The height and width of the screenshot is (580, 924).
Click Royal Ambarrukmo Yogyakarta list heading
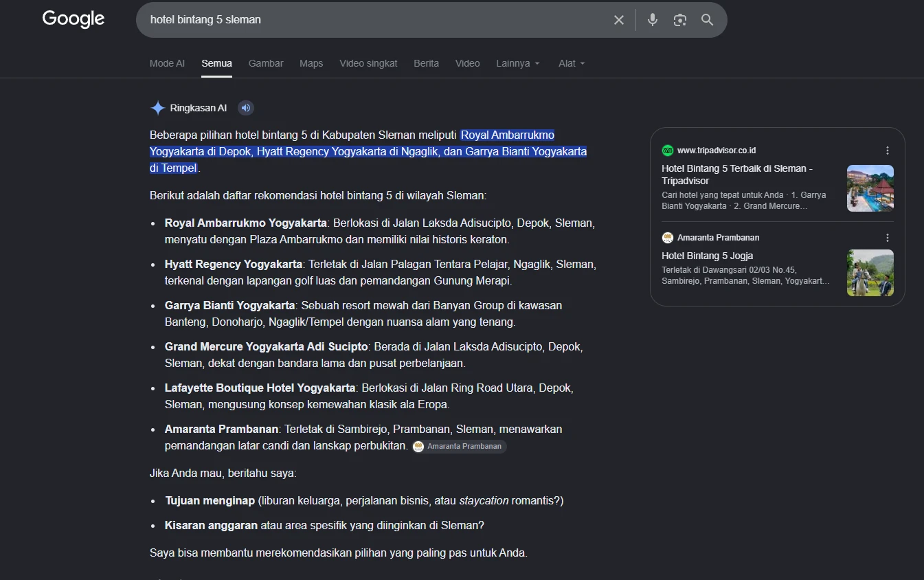tap(246, 223)
